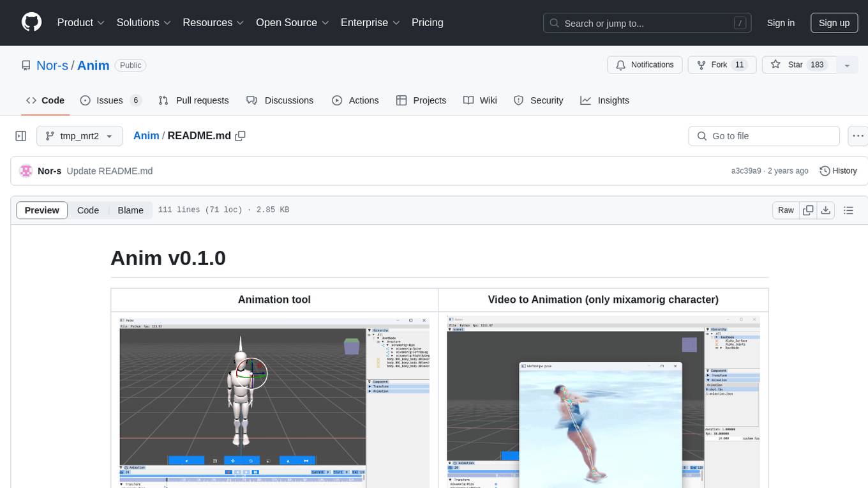Expand the Product menu
868x488 pixels.
point(81,22)
